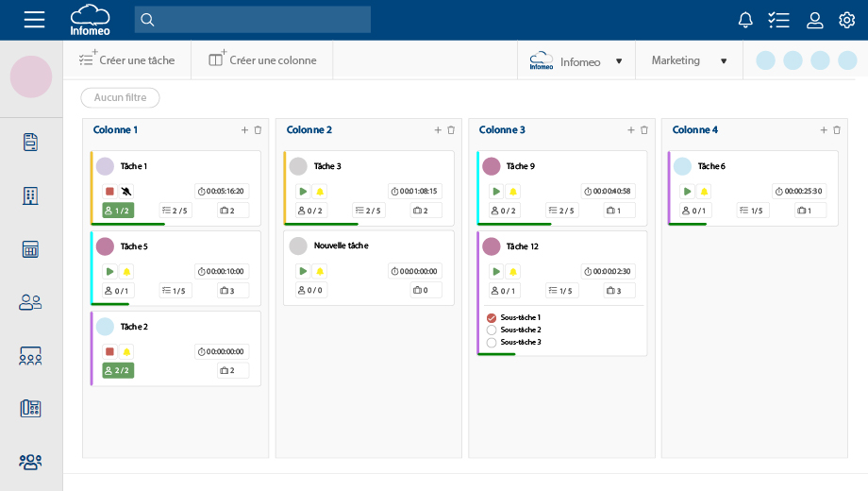This screenshot has height=491, width=868.
Task: Click Créer une tâche
Action: point(127,60)
